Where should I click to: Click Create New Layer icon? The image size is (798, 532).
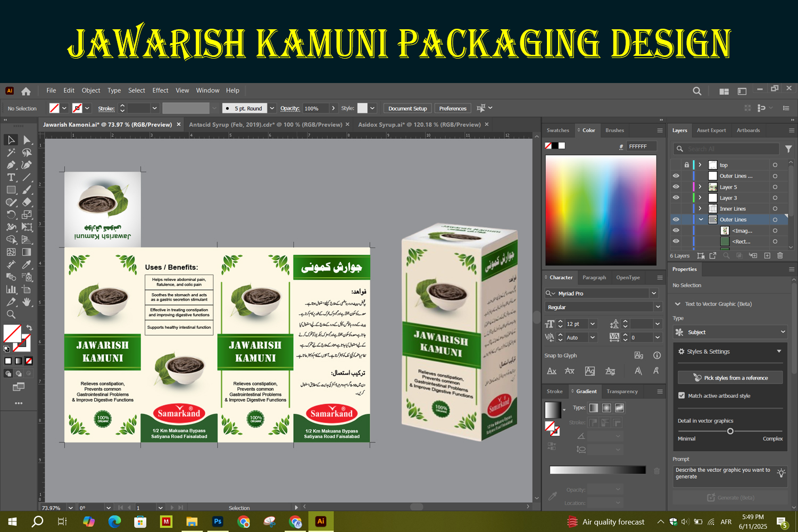(x=767, y=256)
